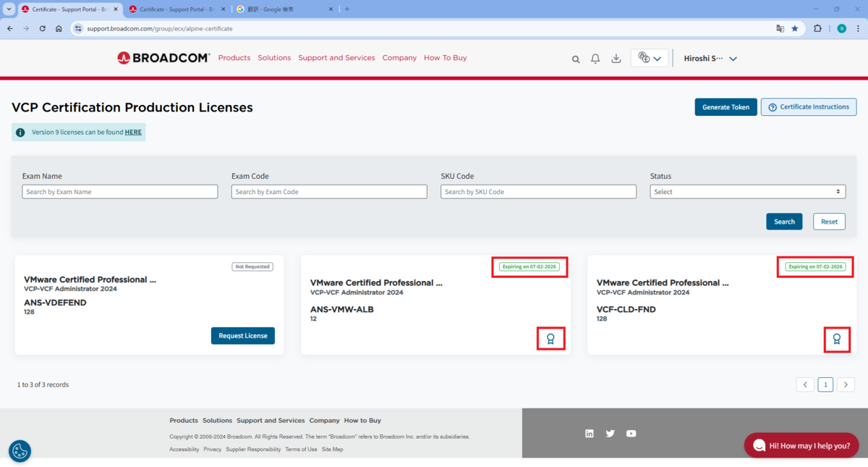Open the notifications bell icon
The image size is (868, 467).
(595, 59)
